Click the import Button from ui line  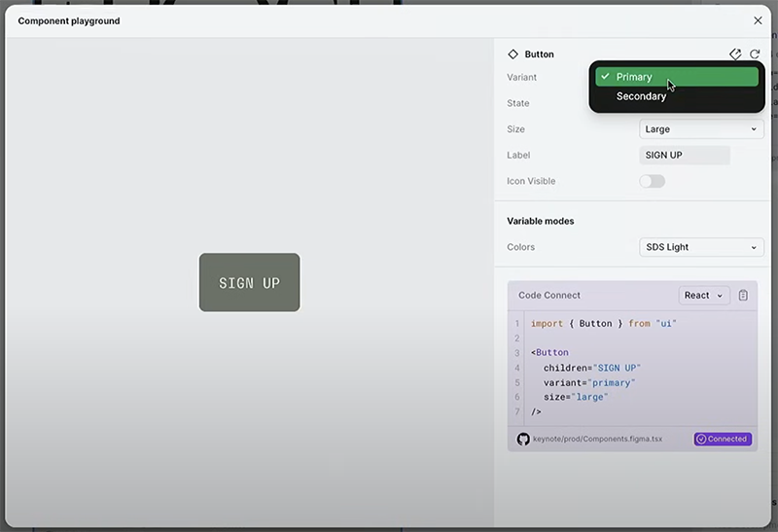pos(603,324)
